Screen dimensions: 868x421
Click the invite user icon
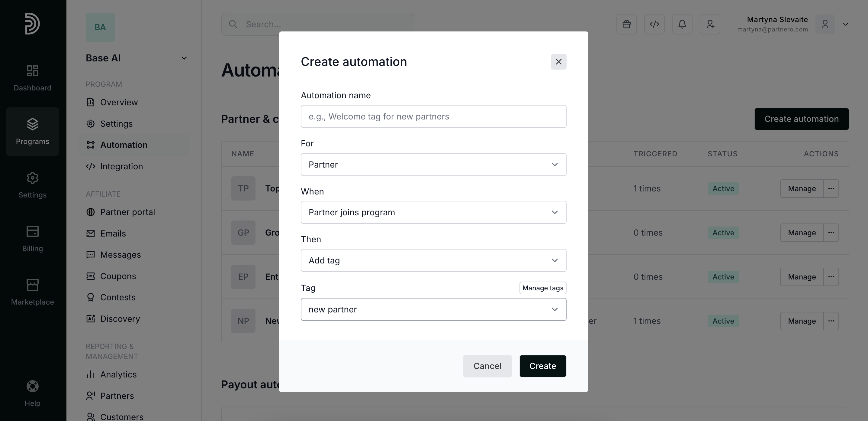pyautogui.click(x=710, y=24)
